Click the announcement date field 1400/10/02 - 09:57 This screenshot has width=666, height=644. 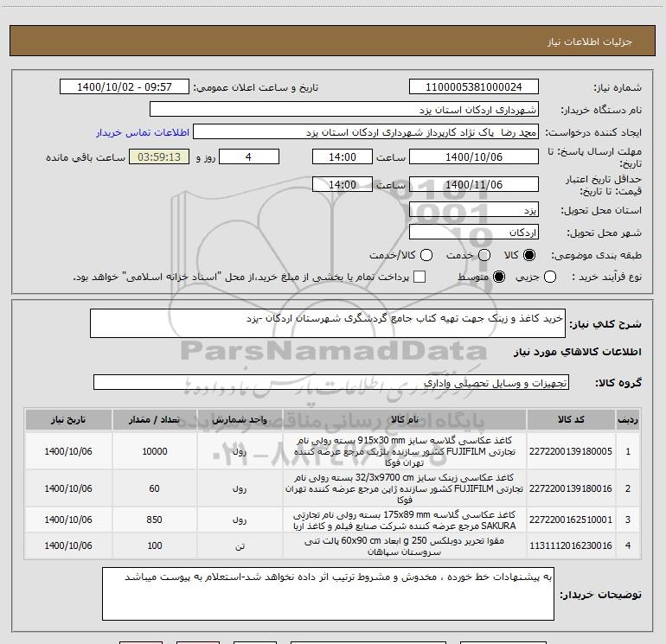coord(125,87)
